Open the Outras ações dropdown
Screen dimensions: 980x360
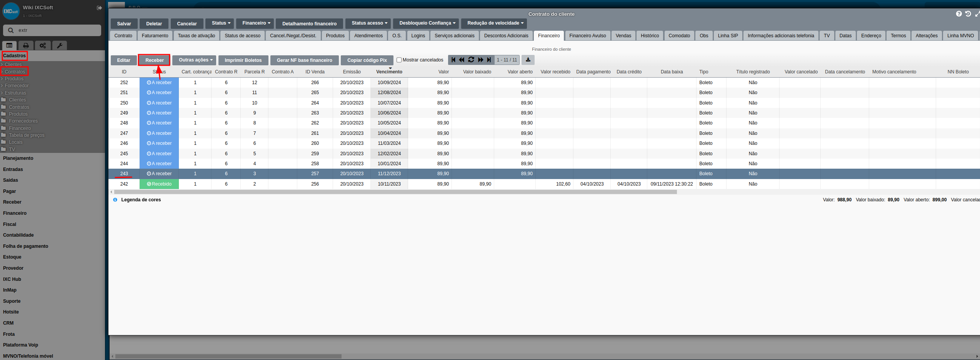click(195, 60)
